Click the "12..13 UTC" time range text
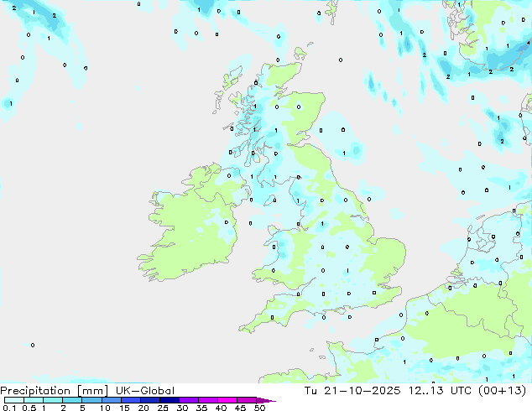The image size is (532, 411). pyautogui.click(x=440, y=391)
